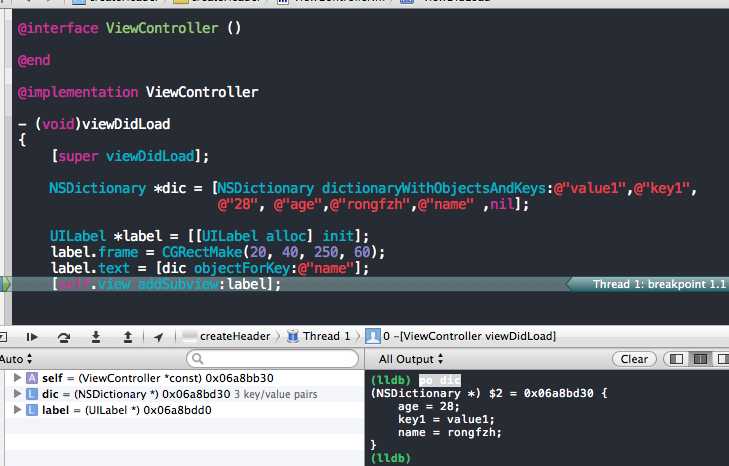Click the local variable icon beside dic
The image size is (729, 466).
32,394
